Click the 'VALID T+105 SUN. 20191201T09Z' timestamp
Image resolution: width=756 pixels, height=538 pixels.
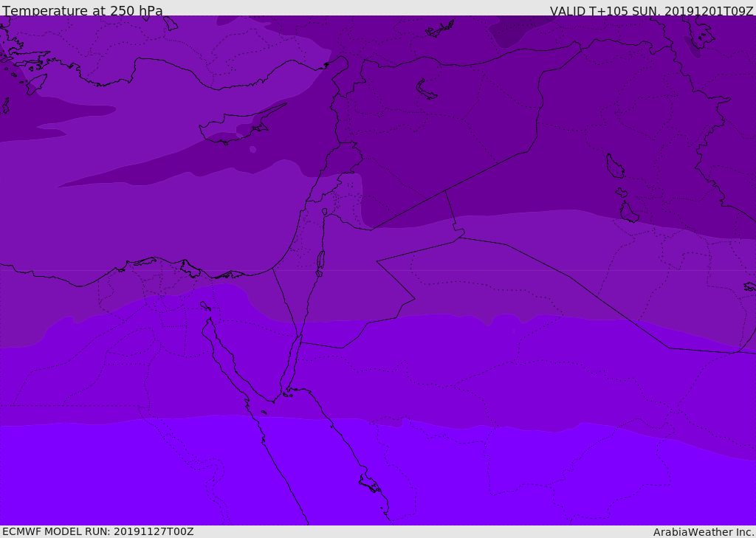coord(651,10)
